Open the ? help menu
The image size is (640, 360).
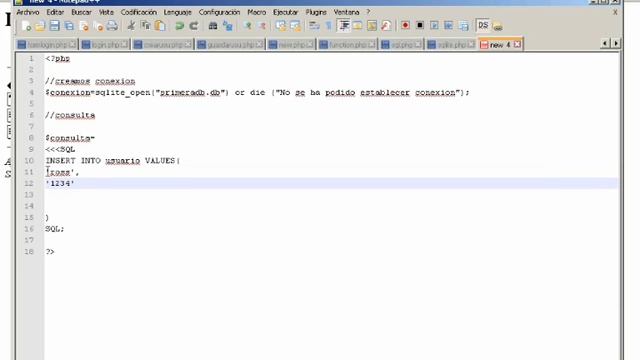[x=368, y=12]
